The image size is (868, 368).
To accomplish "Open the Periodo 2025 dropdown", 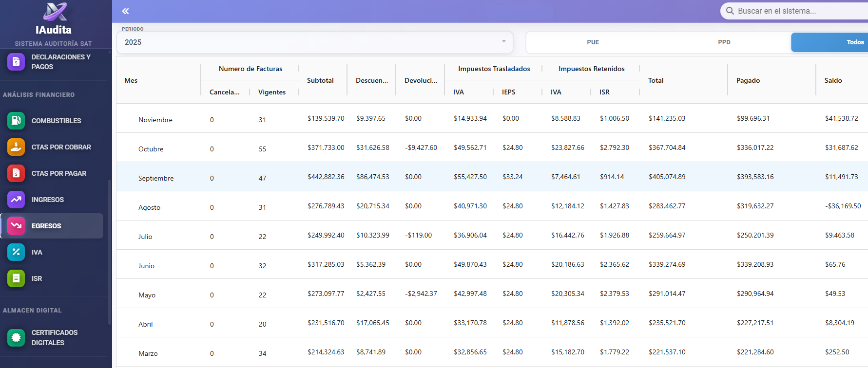I will 312,42.
